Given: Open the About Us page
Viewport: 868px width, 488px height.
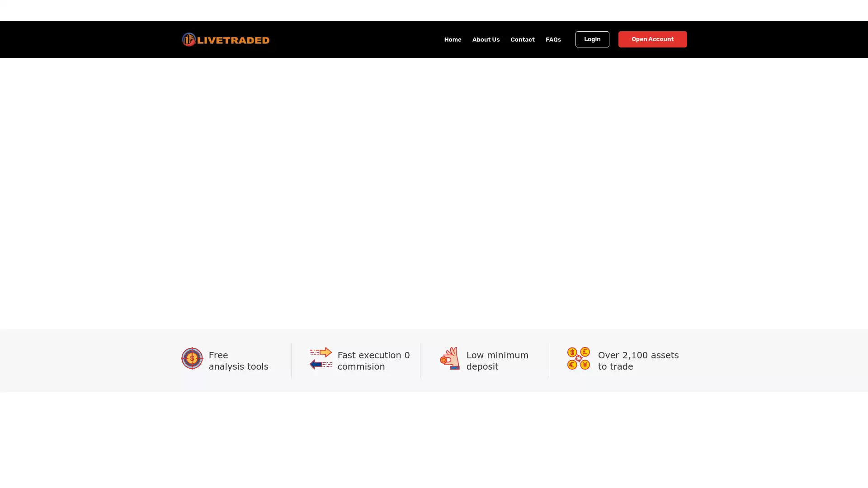Looking at the screenshot, I should [486, 40].
